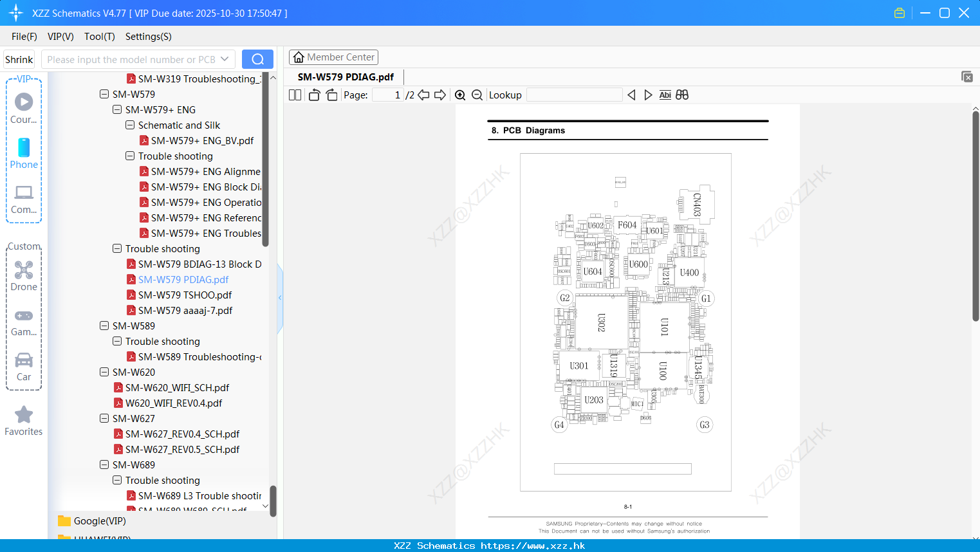This screenshot has height=552, width=980.
Task: Open the Google(VIP) folder
Action: 92,521
